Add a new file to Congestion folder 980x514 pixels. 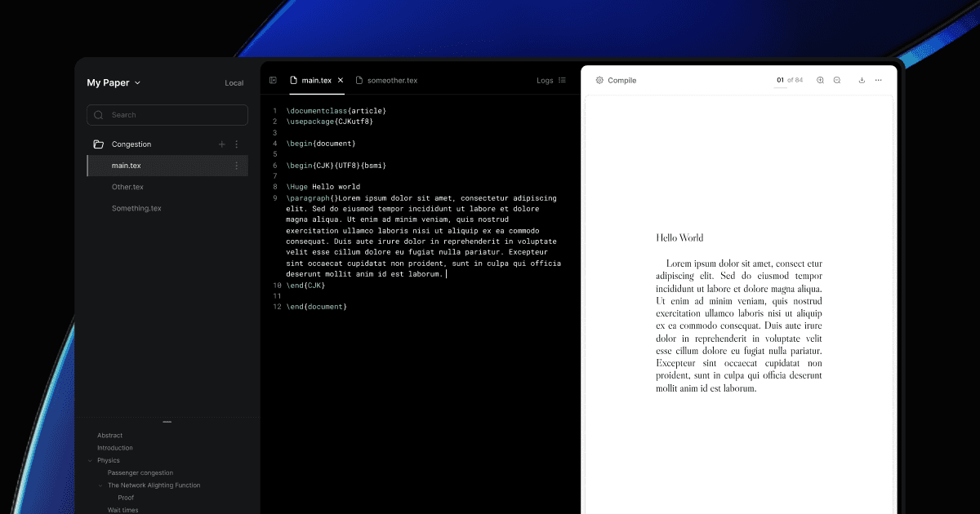click(221, 144)
